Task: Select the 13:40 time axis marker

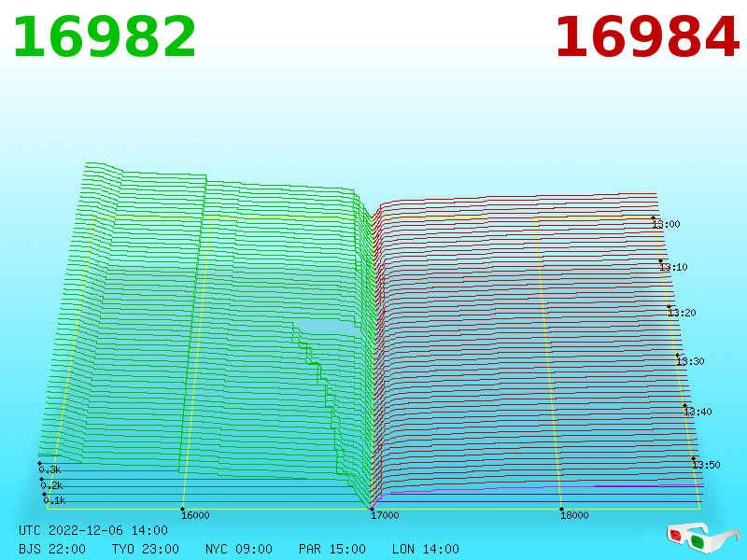Action: [698, 412]
